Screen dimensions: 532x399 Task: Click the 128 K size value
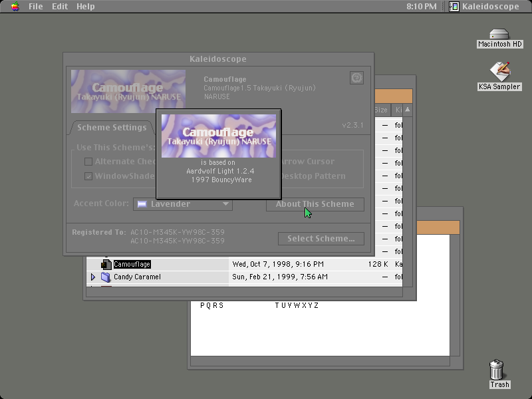[x=378, y=264]
